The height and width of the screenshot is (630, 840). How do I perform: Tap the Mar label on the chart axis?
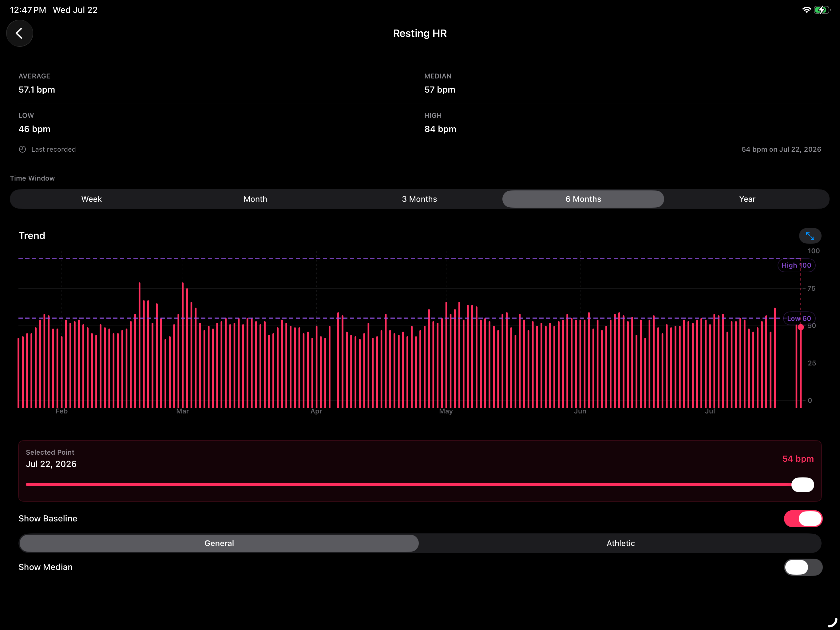182,411
